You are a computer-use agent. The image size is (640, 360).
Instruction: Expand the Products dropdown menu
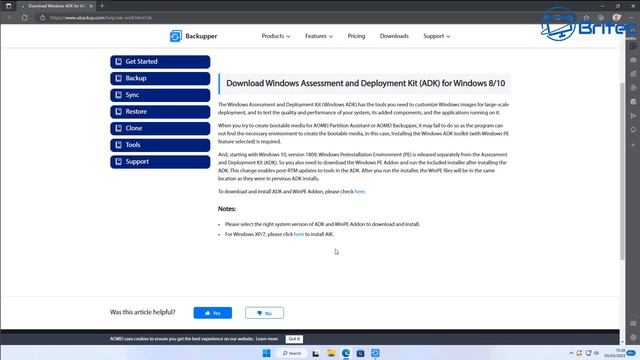coord(276,36)
